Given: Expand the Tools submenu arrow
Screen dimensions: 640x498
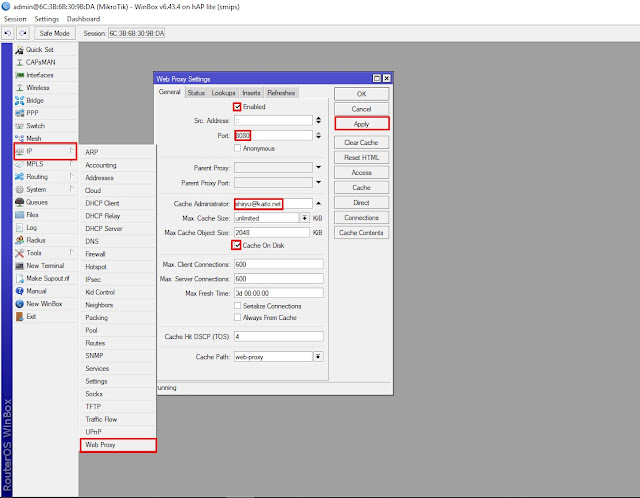Looking at the screenshot, I should click(71, 252).
